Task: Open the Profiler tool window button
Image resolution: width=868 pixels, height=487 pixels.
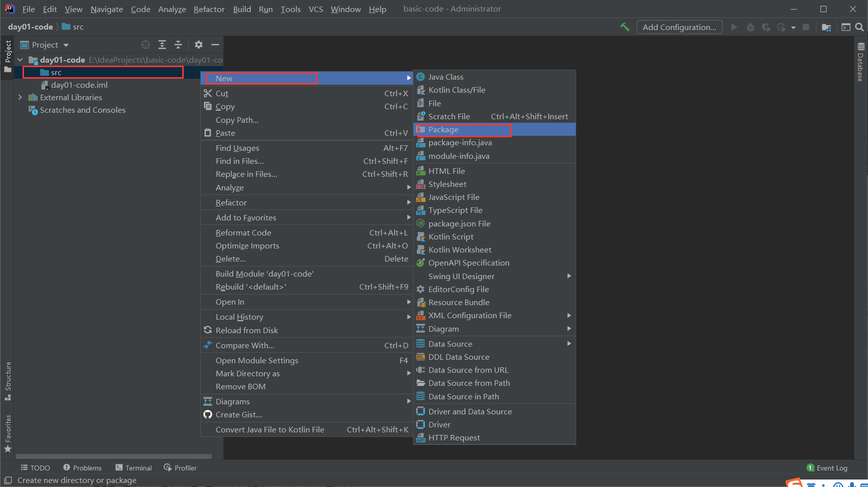Action: 180,467
